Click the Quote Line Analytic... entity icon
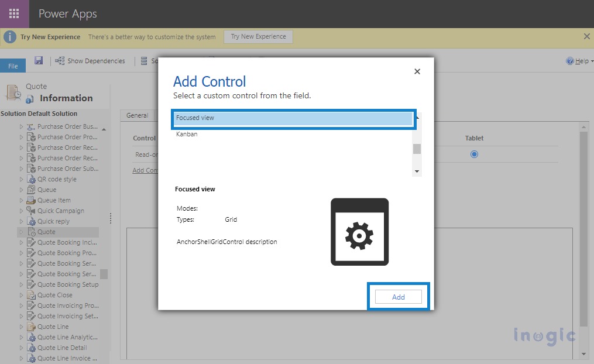 (x=32, y=337)
